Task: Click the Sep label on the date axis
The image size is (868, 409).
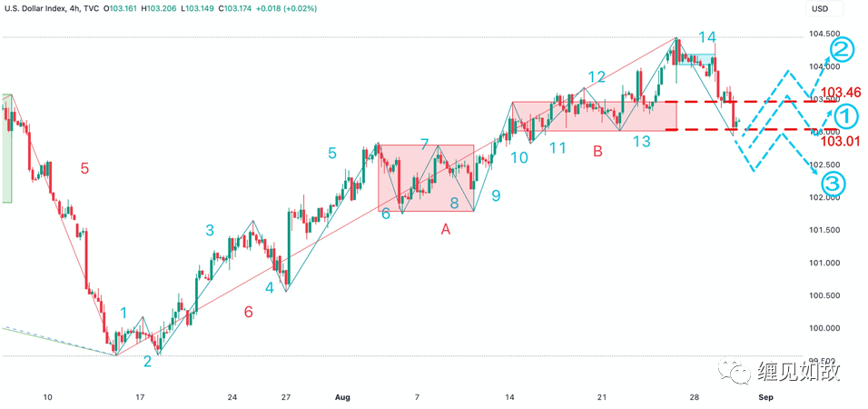Action: pos(765,397)
